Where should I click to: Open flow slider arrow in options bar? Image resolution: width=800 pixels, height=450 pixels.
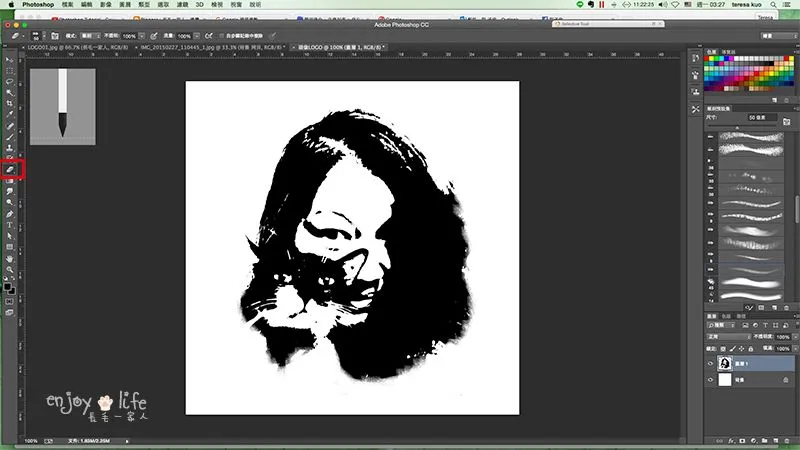[196, 36]
